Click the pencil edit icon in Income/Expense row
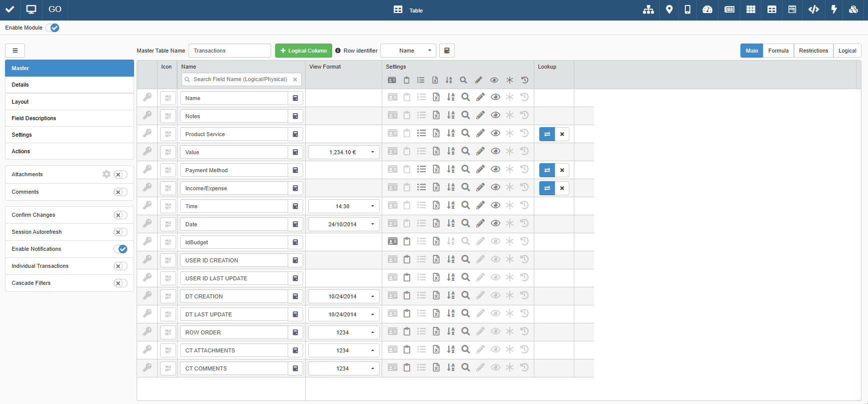 pos(480,187)
